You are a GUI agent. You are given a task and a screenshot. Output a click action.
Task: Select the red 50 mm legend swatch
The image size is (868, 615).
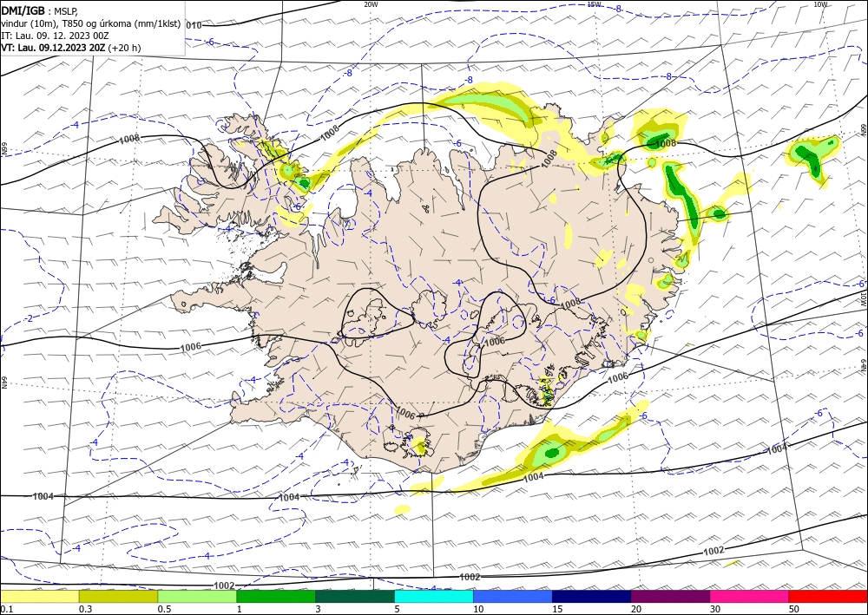[x=828, y=596]
